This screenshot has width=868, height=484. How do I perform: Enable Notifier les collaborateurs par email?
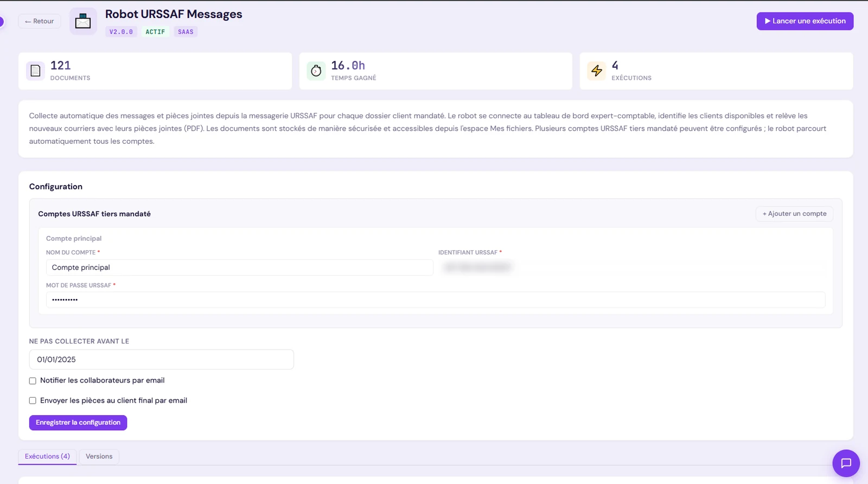(33, 381)
